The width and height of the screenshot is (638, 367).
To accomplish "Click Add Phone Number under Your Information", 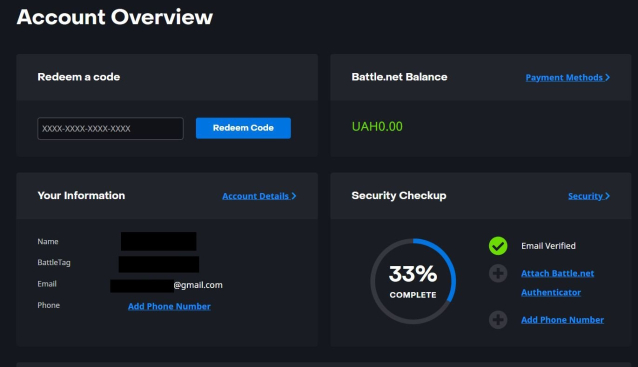I will coord(169,306).
